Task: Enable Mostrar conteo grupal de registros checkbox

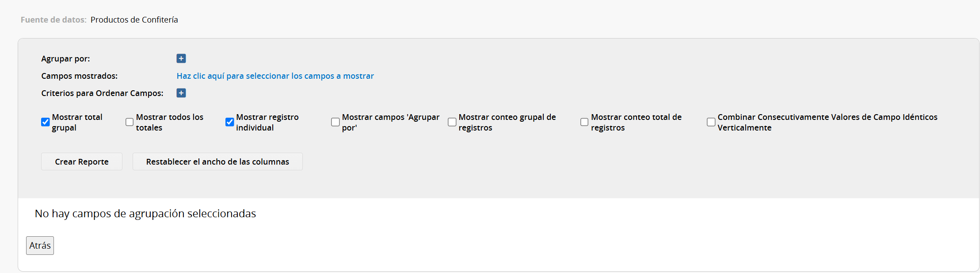Action: (452, 122)
